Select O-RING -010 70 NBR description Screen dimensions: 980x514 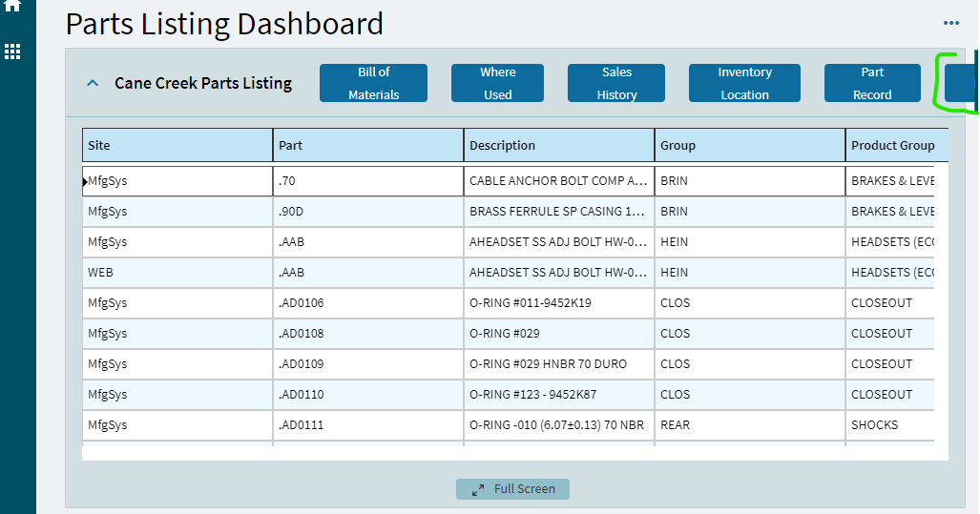[559, 425]
